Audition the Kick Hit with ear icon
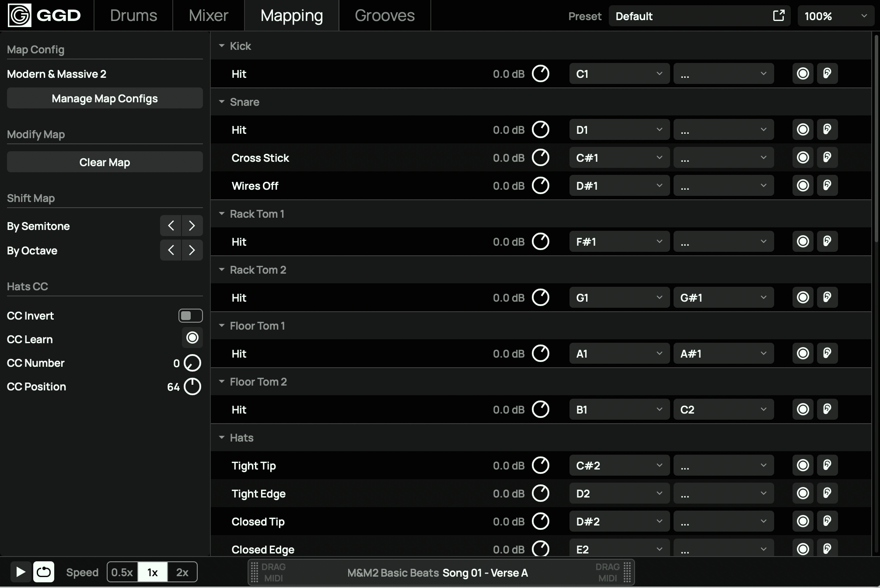The height and width of the screenshot is (588, 880). pos(827,73)
